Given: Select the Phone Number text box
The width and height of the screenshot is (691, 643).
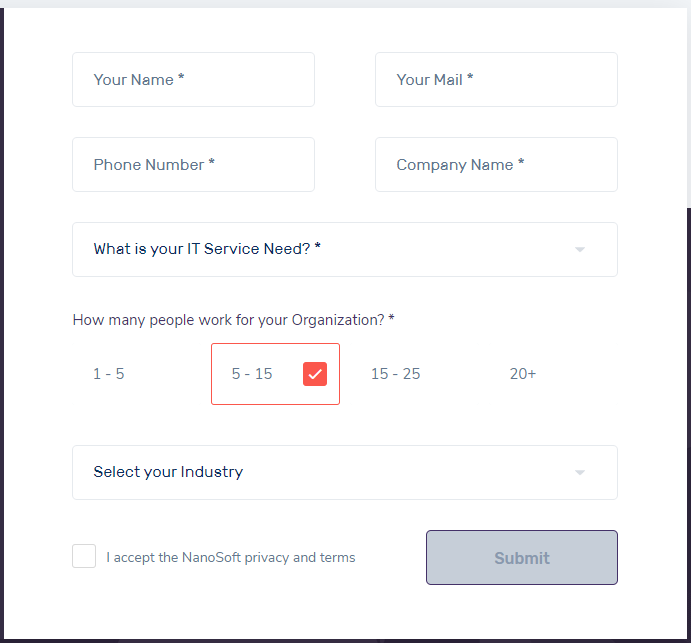Looking at the screenshot, I should coord(193,165).
